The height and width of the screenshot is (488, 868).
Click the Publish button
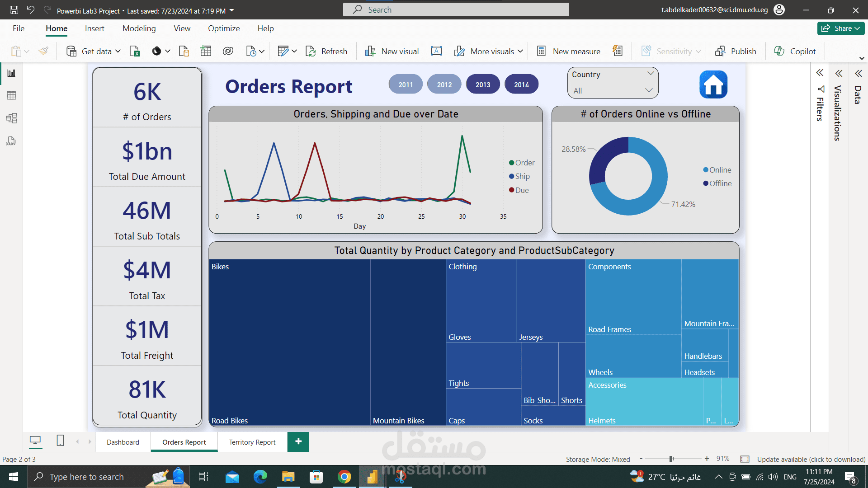tap(736, 51)
